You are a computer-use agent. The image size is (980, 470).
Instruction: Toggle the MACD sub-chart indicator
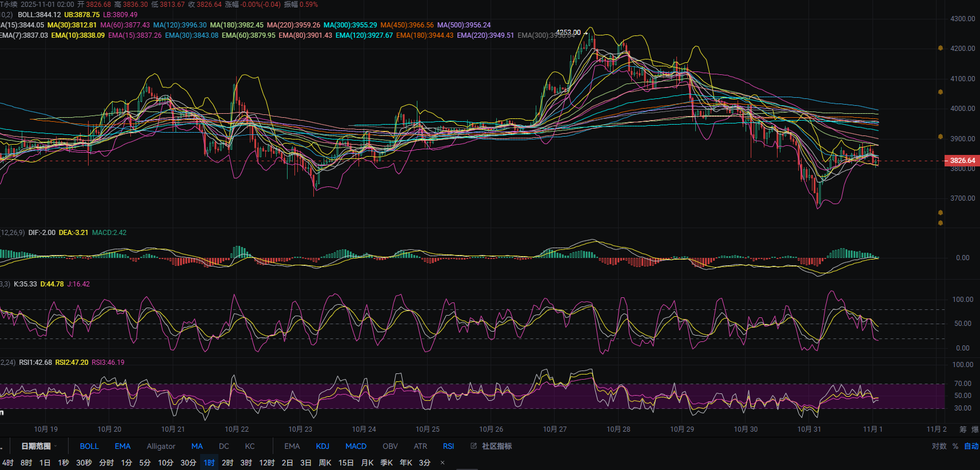(356, 446)
